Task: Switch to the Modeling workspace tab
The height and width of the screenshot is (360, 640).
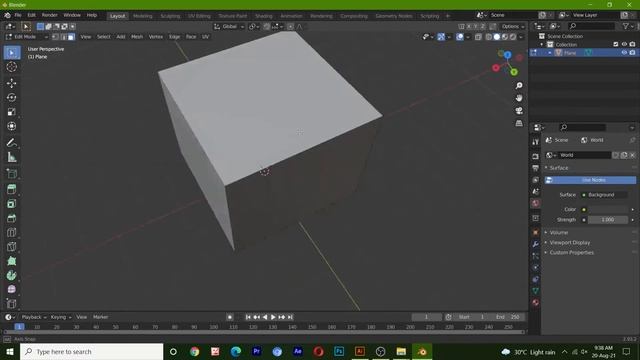Action: click(142, 16)
